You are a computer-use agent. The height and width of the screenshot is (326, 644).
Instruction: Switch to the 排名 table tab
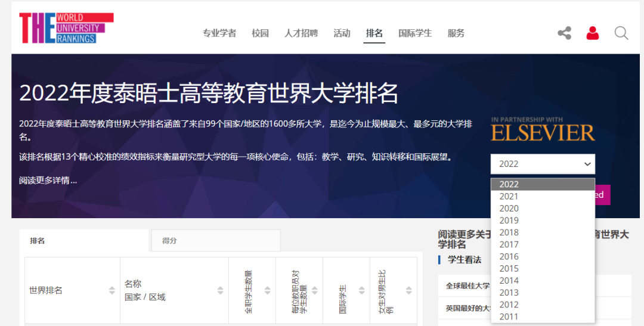pyautogui.click(x=84, y=241)
